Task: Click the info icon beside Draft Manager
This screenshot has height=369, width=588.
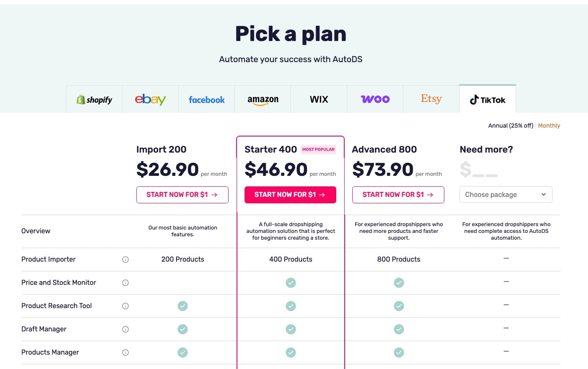Action: pos(125,329)
